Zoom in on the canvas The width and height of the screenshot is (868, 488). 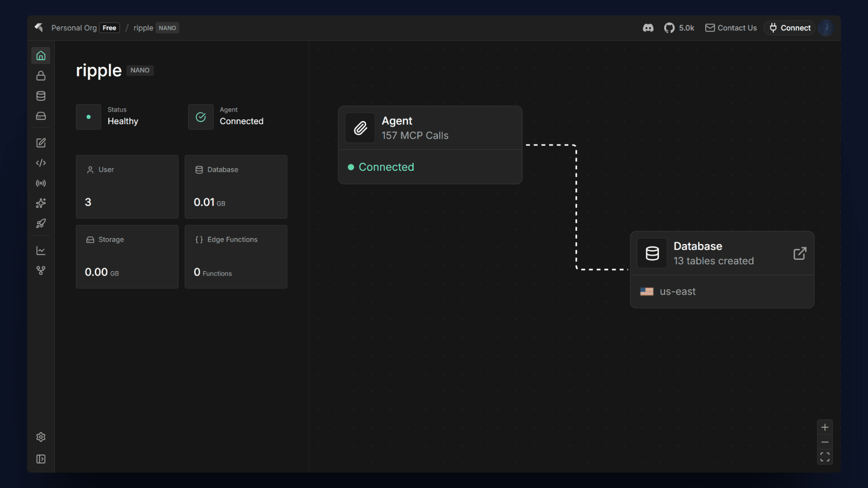[825, 427]
